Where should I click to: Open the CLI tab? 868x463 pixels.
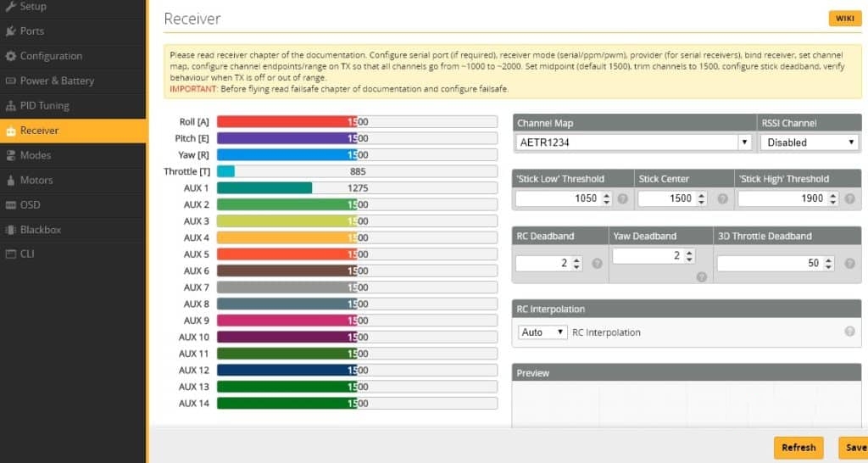tap(73, 254)
